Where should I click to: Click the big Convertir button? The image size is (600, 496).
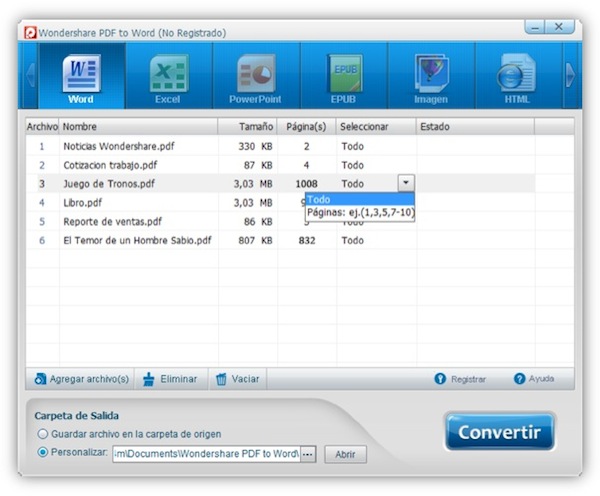click(500, 432)
